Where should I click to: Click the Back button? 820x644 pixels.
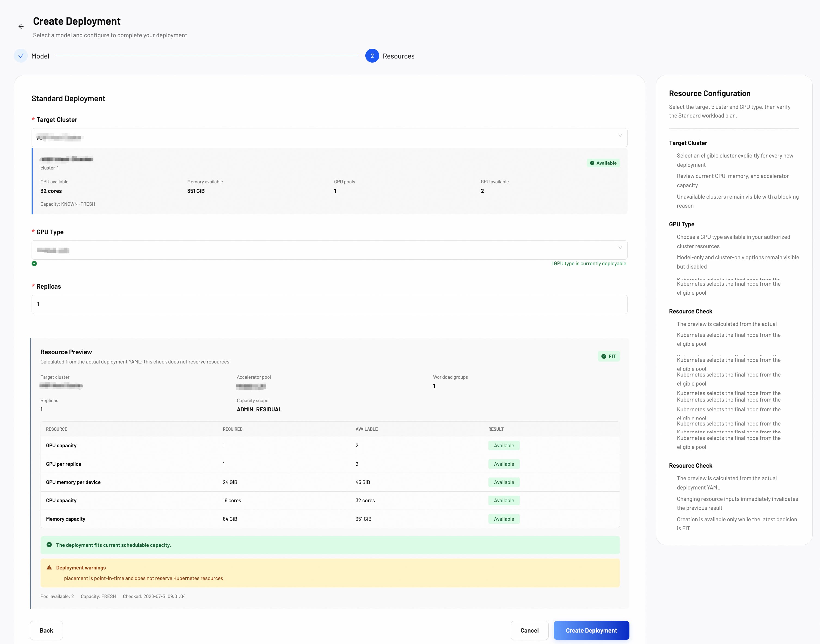coord(46,630)
